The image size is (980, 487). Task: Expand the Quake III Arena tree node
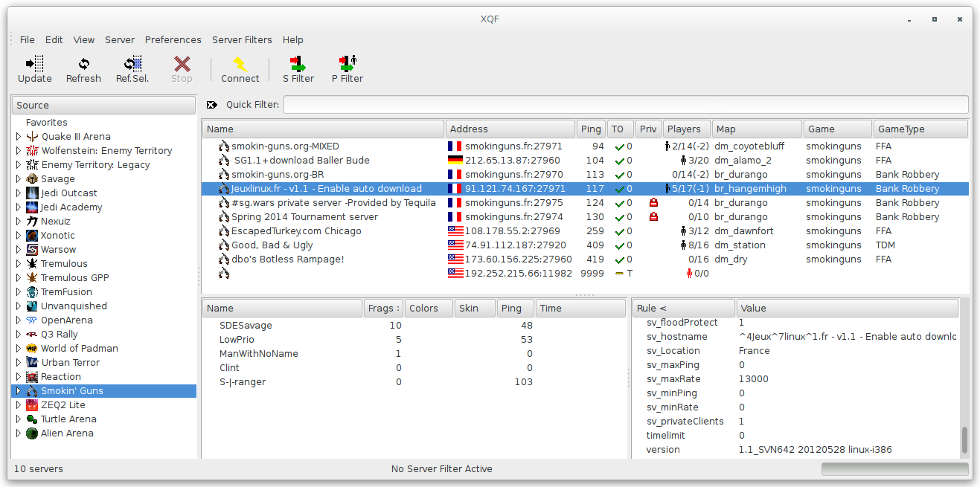pos(19,137)
